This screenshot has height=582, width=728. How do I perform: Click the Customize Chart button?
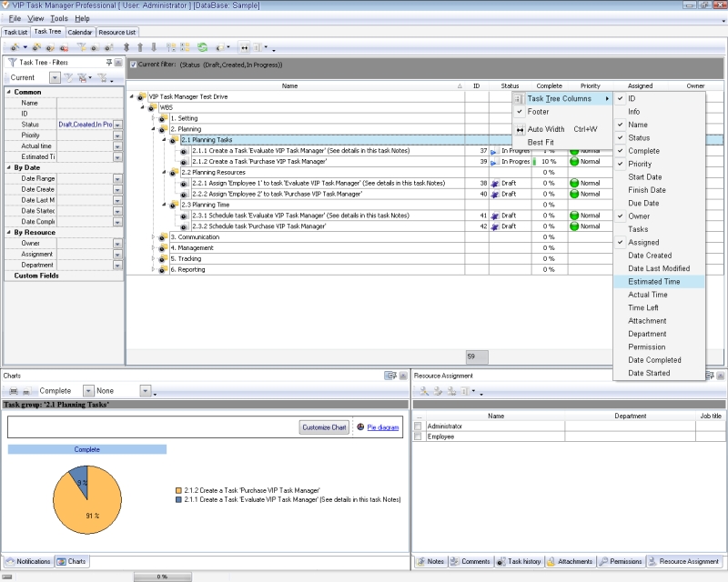click(x=324, y=427)
